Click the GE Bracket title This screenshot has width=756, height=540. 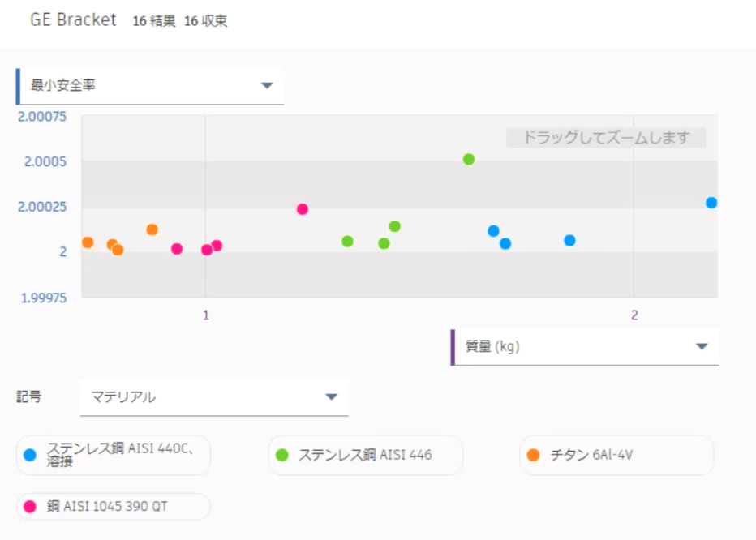point(73,19)
